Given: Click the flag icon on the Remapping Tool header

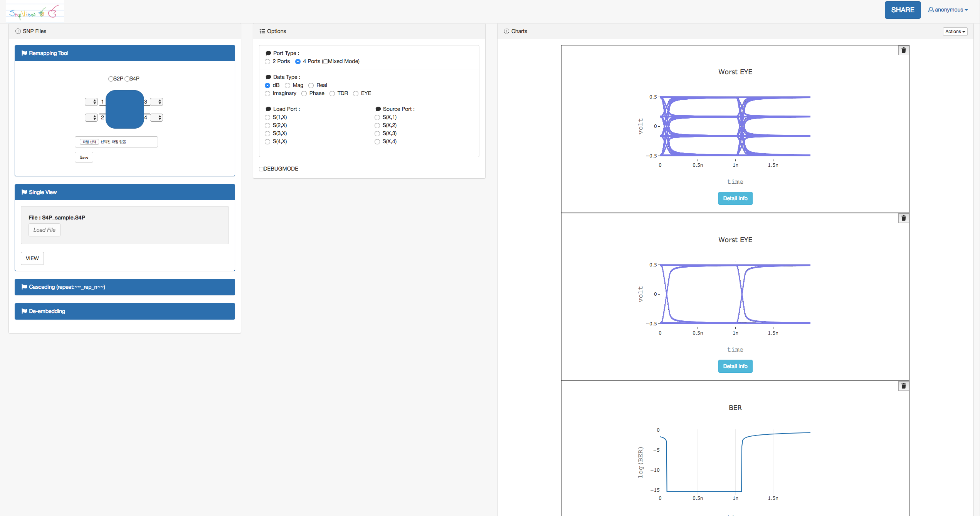Looking at the screenshot, I should click(x=24, y=53).
